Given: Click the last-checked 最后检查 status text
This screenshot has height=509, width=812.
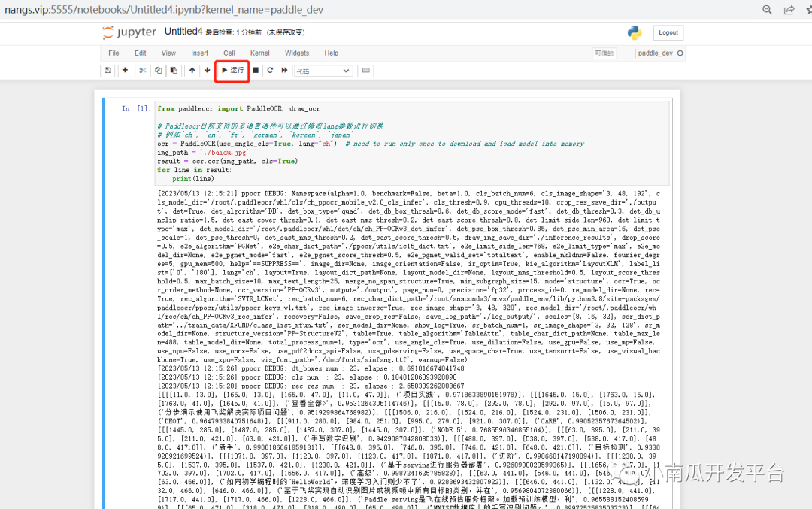Looking at the screenshot, I should coord(234,32).
